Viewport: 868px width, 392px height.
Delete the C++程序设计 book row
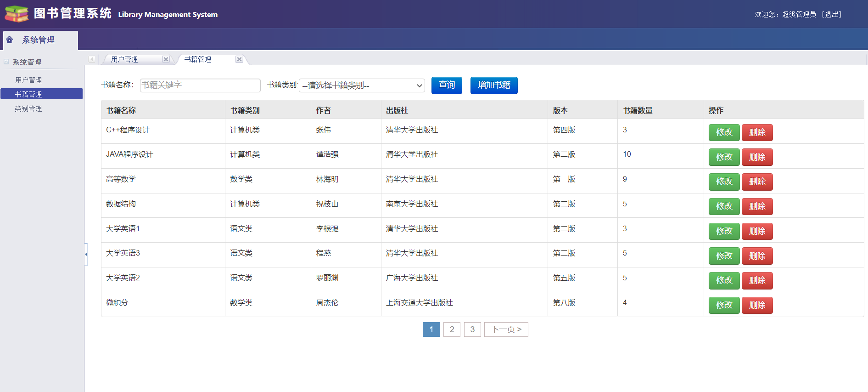point(757,132)
